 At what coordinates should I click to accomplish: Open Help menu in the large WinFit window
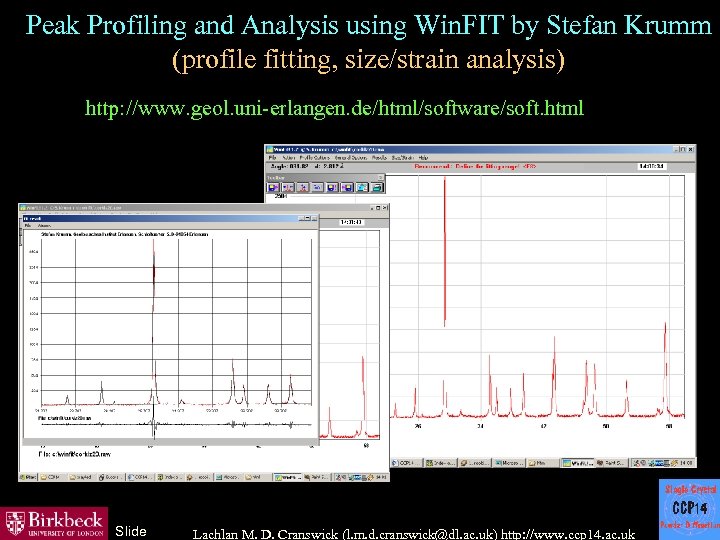423,158
